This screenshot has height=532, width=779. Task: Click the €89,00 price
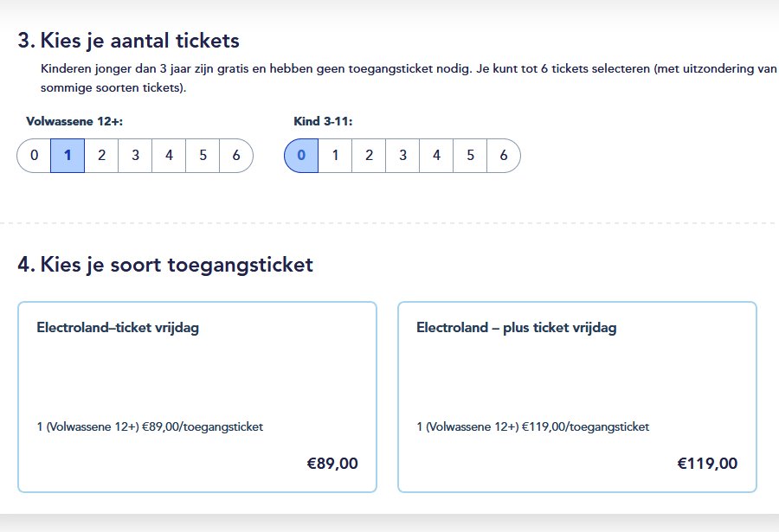[332, 464]
